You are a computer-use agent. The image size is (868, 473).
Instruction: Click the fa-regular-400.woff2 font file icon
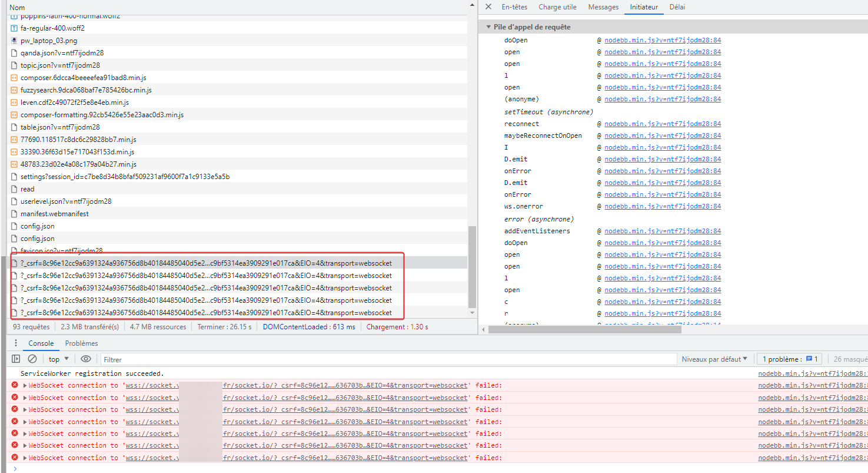click(15, 28)
